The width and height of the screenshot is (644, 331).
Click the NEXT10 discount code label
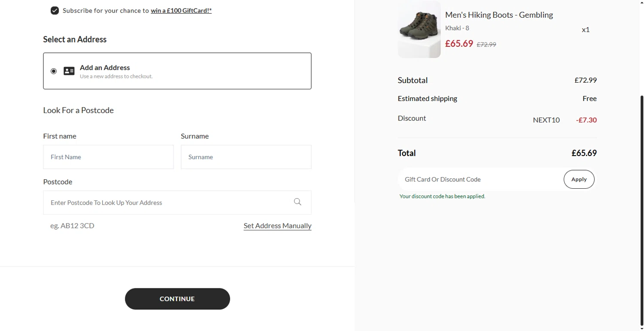(546, 120)
